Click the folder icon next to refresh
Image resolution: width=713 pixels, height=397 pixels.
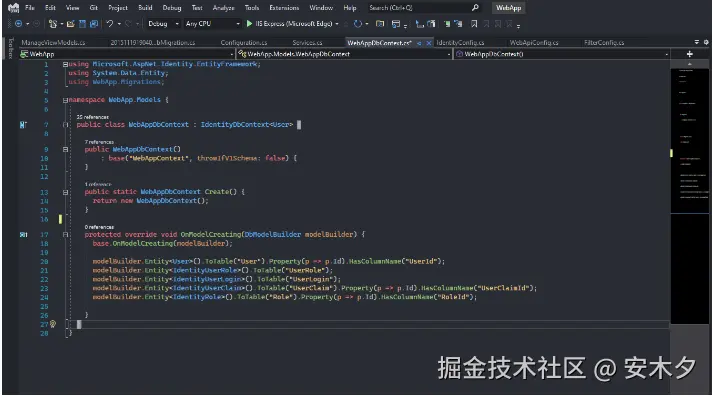click(380, 24)
